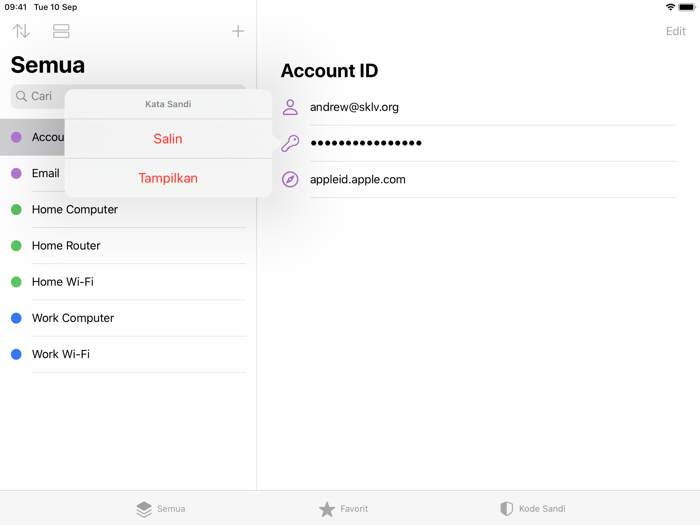Click the green dot next to Home Router
Viewport: 700px width, 525px height.
click(x=16, y=246)
